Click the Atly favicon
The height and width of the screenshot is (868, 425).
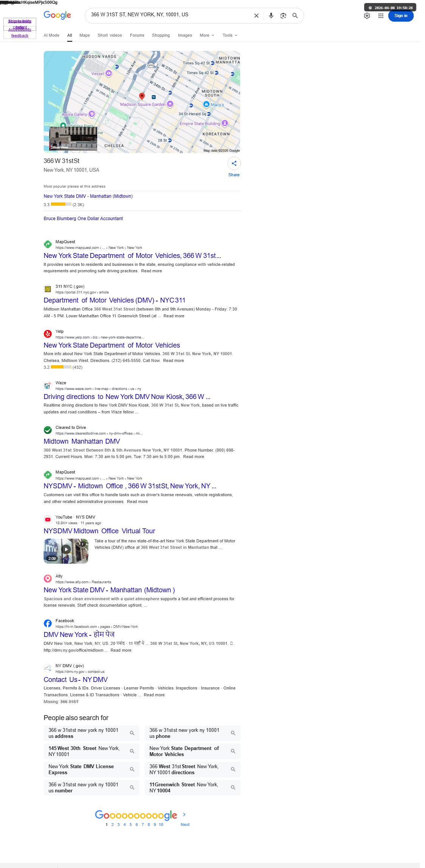tap(48, 579)
